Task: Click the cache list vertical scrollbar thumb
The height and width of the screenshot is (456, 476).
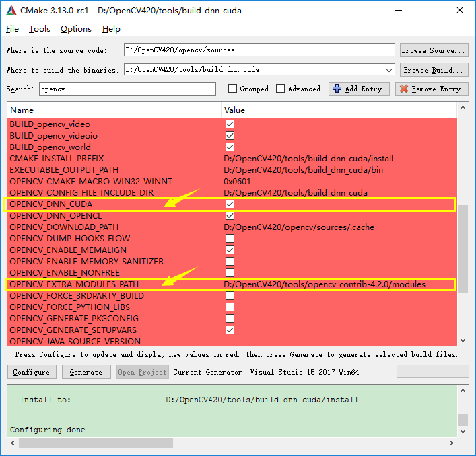Action: click(463, 249)
